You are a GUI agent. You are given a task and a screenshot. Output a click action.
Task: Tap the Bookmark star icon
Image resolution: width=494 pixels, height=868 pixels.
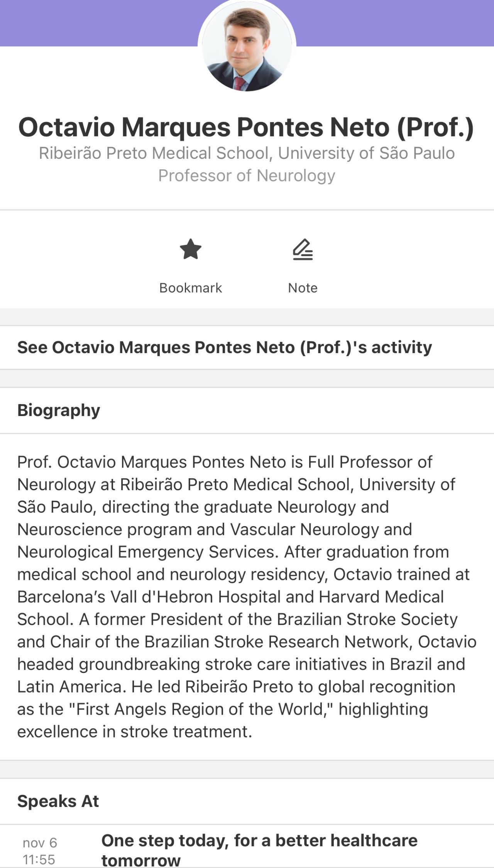191,250
